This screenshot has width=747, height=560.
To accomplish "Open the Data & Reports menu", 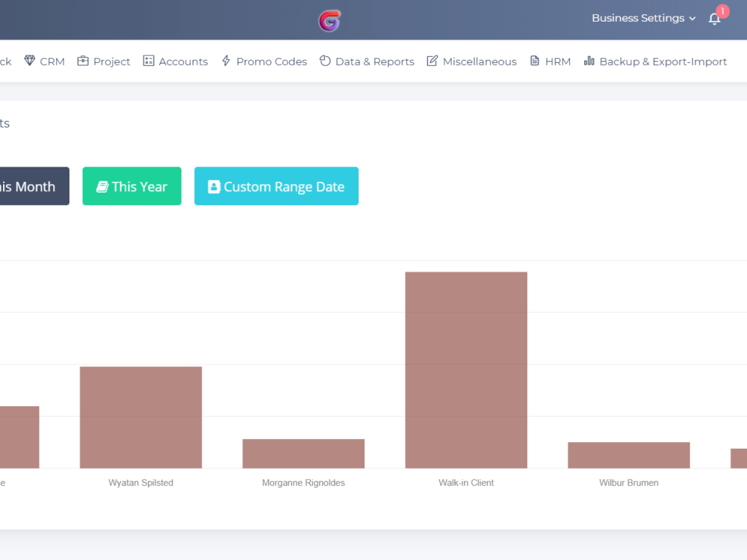I will coord(367,61).
